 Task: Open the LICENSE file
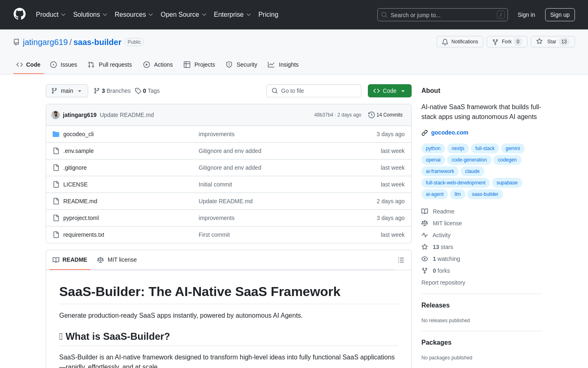coord(76,184)
